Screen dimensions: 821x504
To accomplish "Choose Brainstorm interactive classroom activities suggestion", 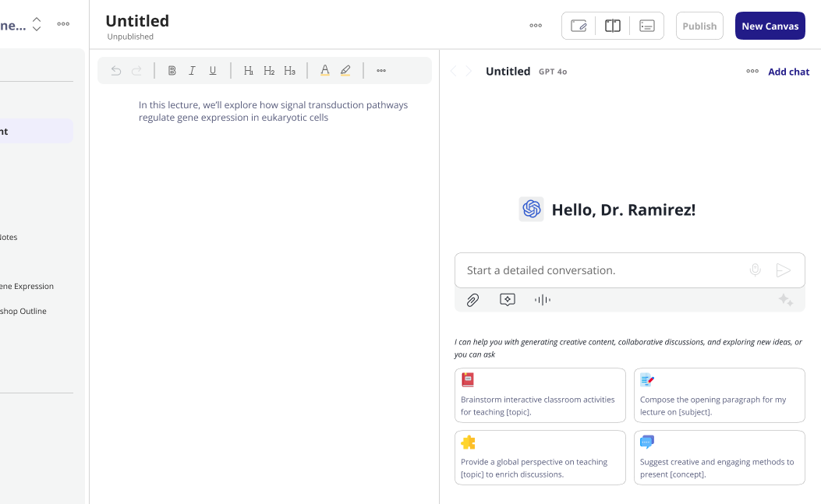I will [x=540, y=395].
